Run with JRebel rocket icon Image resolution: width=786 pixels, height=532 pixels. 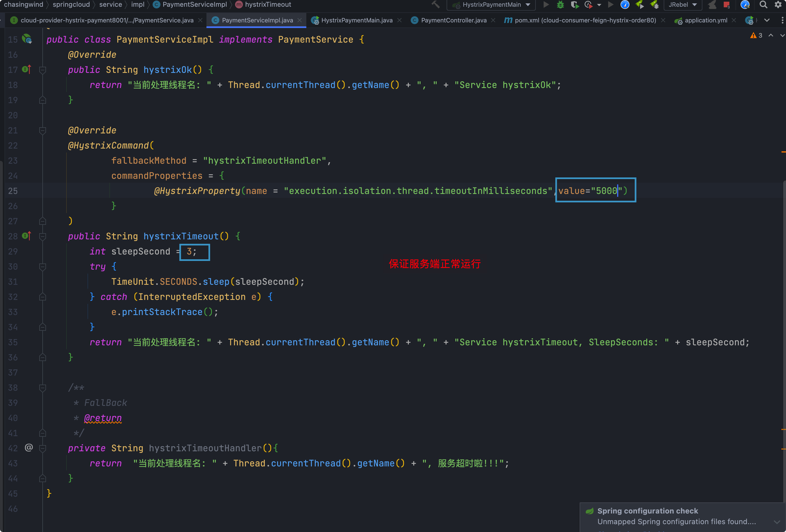pos(639,5)
